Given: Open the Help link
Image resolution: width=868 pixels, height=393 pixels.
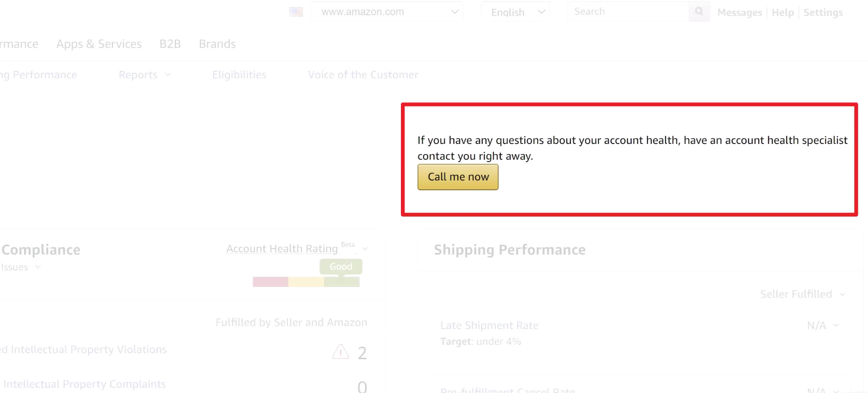Looking at the screenshot, I should tap(782, 12).
